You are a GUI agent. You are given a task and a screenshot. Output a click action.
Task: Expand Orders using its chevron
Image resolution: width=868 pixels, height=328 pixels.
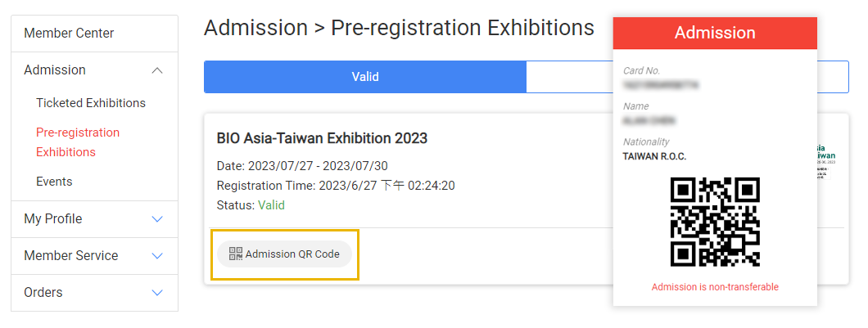click(x=158, y=293)
